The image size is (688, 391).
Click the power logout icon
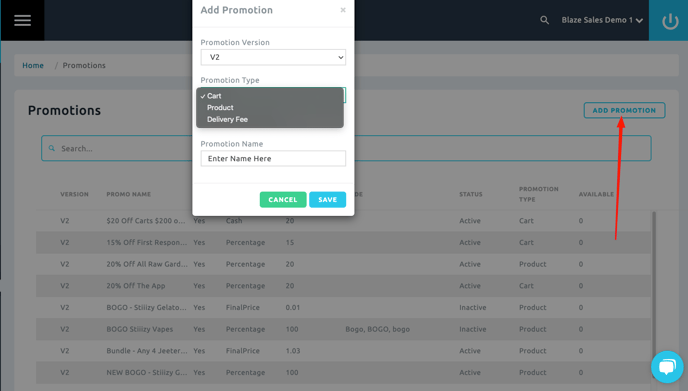coord(670,21)
